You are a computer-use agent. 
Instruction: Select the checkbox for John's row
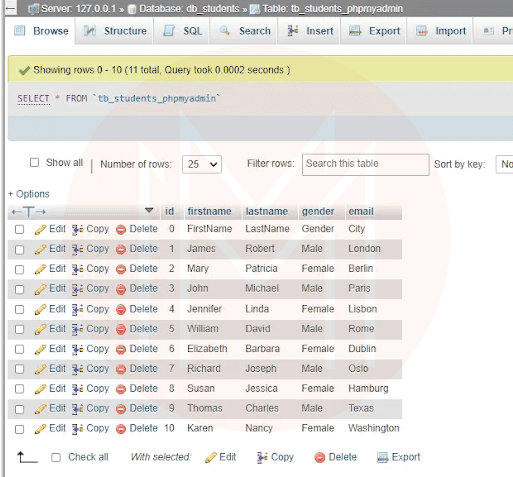(20, 289)
